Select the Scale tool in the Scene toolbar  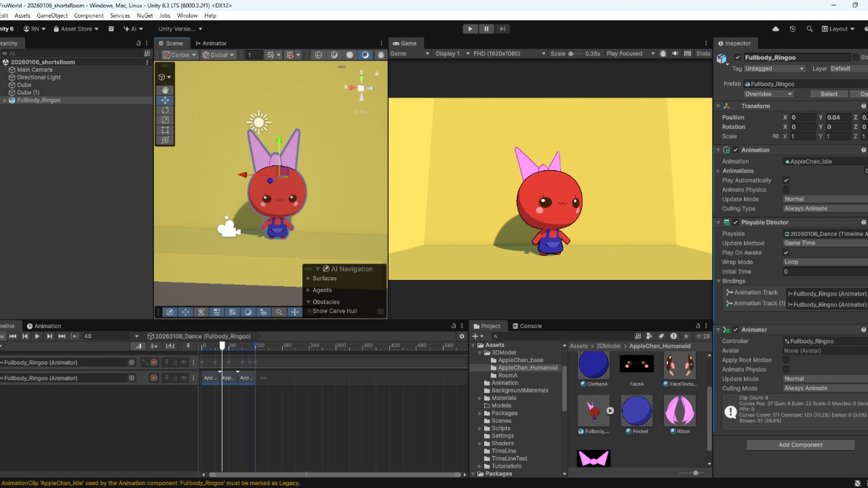click(x=165, y=120)
